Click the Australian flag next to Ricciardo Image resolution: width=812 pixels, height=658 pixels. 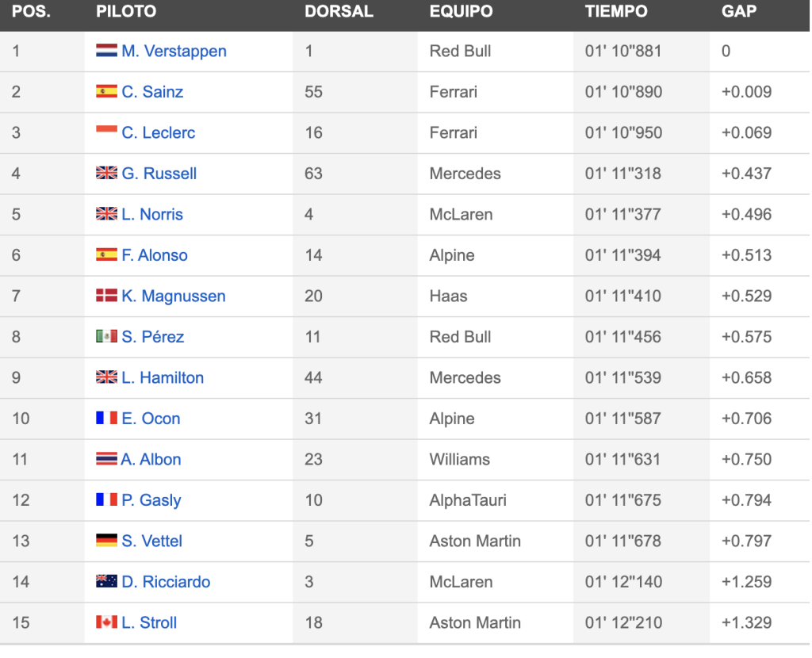pyautogui.click(x=106, y=581)
